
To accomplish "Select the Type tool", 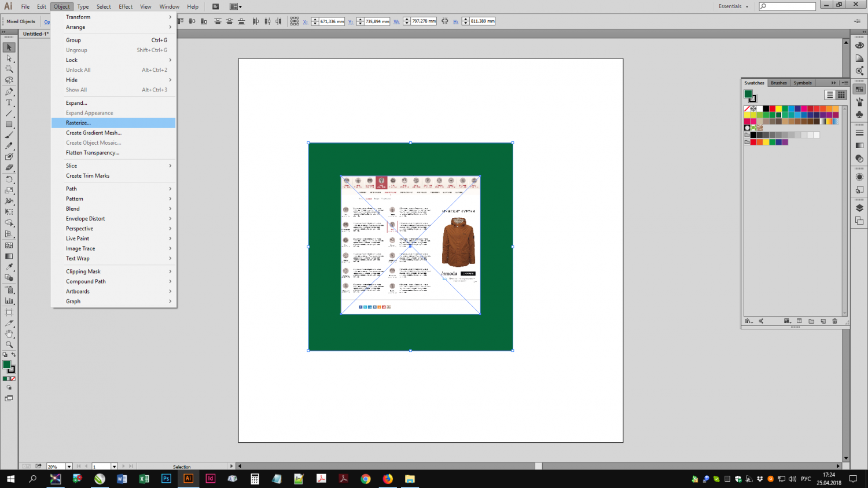I will click(x=9, y=102).
